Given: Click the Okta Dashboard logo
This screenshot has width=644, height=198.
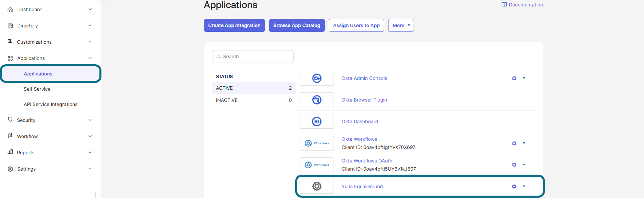Looking at the screenshot, I should click(317, 122).
